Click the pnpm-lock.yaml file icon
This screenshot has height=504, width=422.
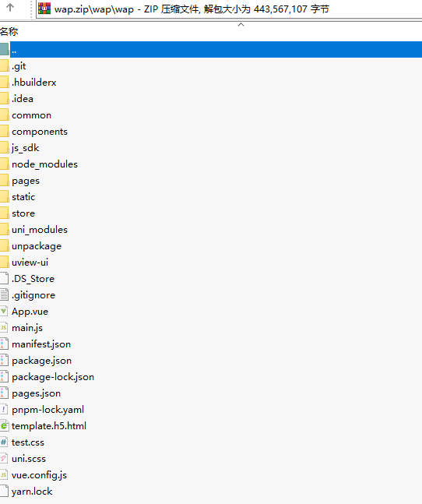click(x=4, y=410)
